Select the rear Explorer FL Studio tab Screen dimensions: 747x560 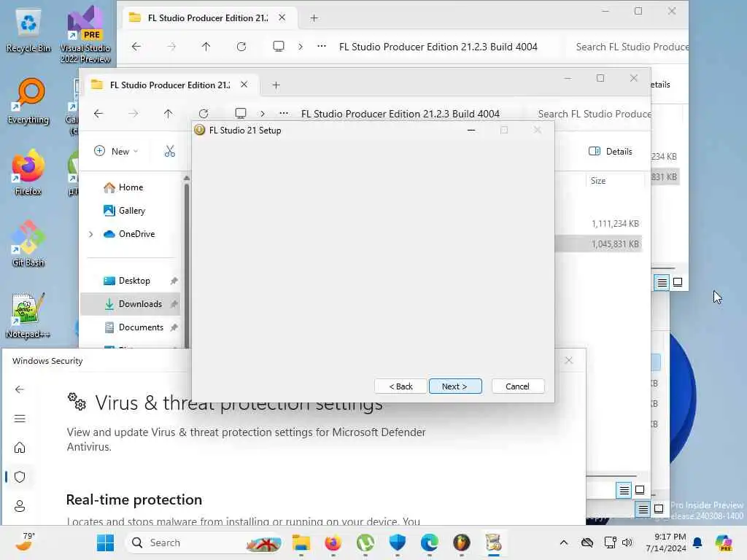tap(208, 17)
